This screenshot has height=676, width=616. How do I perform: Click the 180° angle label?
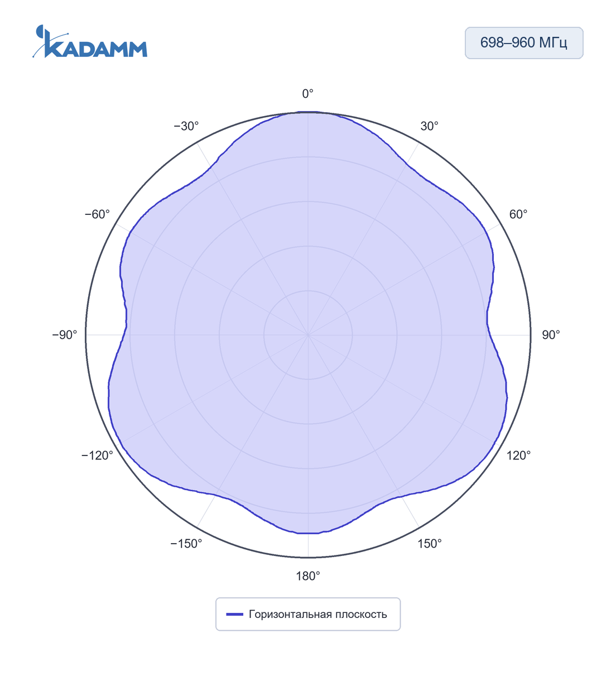coord(308,576)
